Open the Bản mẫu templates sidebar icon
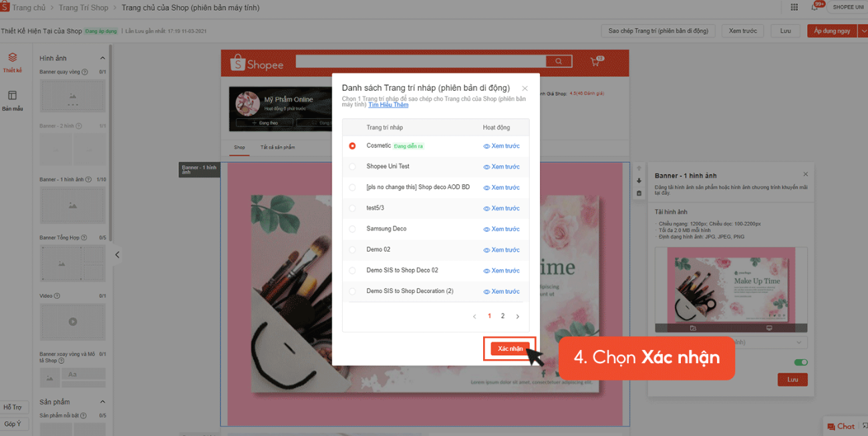The height and width of the screenshot is (436, 868). coord(12,99)
